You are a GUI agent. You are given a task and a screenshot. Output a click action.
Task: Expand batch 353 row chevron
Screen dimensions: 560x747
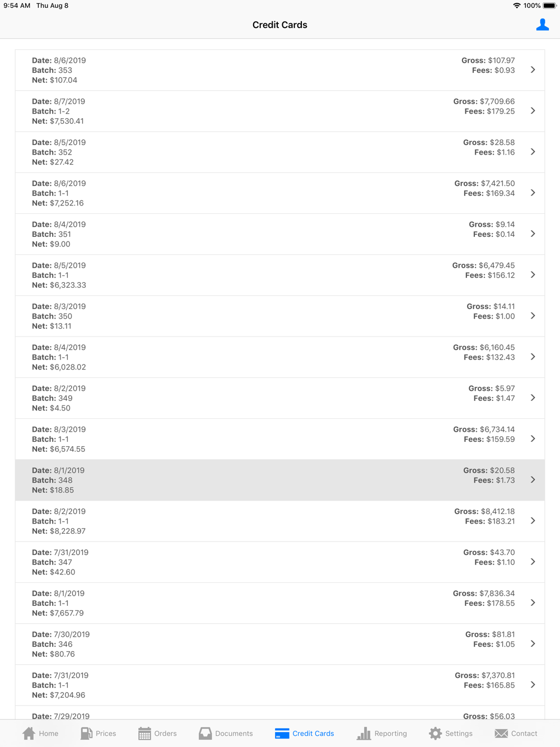(533, 70)
